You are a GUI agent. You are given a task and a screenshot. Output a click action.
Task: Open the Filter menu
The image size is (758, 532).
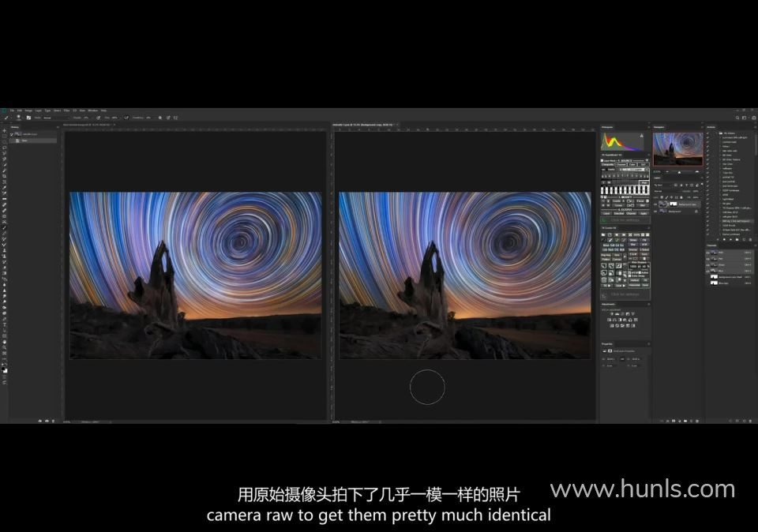[x=66, y=111]
